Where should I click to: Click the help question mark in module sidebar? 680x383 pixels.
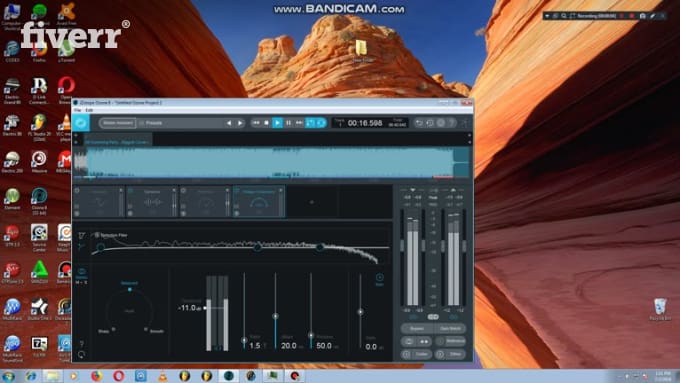tap(82, 344)
